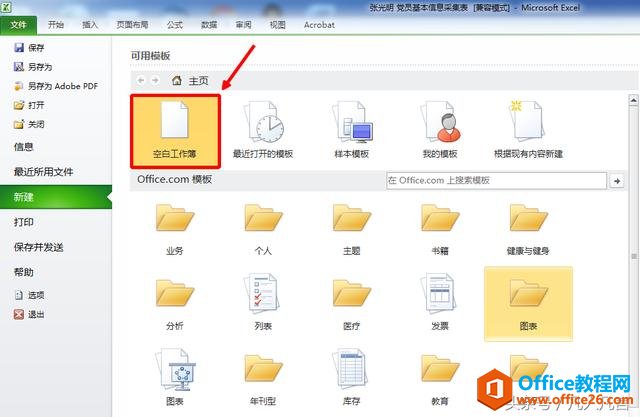
Task: Open the 列表 checklist templates
Action: (x=263, y=303)
